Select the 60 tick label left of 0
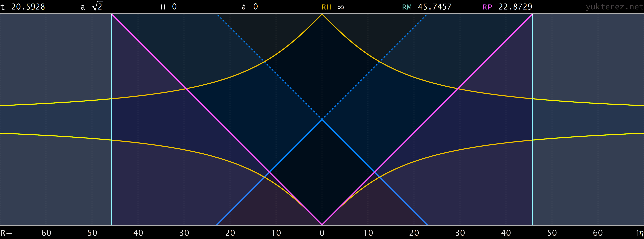Screen dimensions: 644x239 pos(46,233)
